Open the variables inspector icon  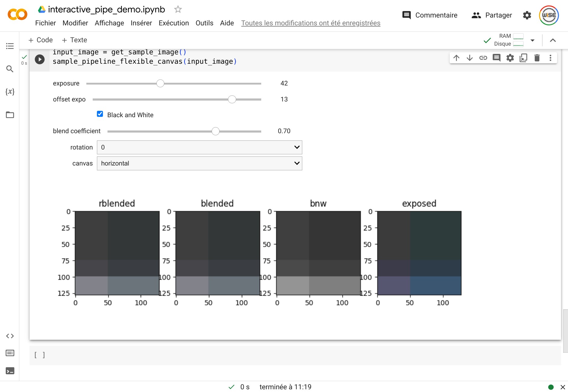click(x=10, y=92)
